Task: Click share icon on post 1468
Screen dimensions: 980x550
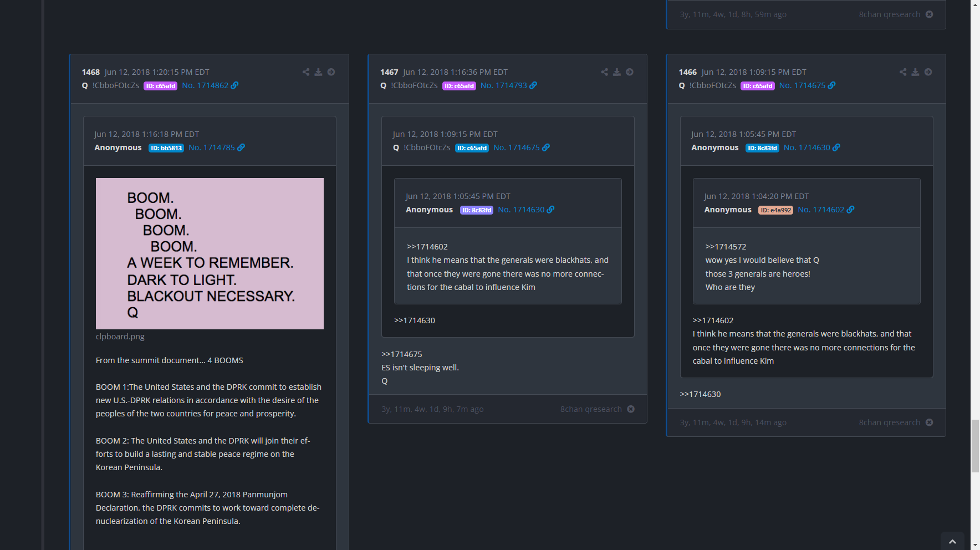Action: click(306, 72)
